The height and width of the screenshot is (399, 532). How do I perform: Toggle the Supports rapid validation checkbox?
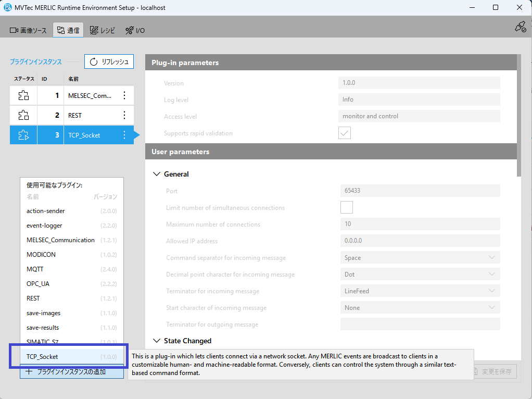click(345, 133)
